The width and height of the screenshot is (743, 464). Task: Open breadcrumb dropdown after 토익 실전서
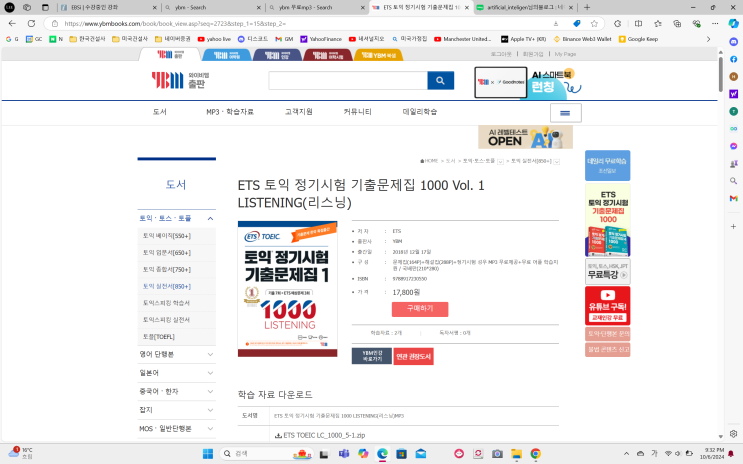click(557, 162)
